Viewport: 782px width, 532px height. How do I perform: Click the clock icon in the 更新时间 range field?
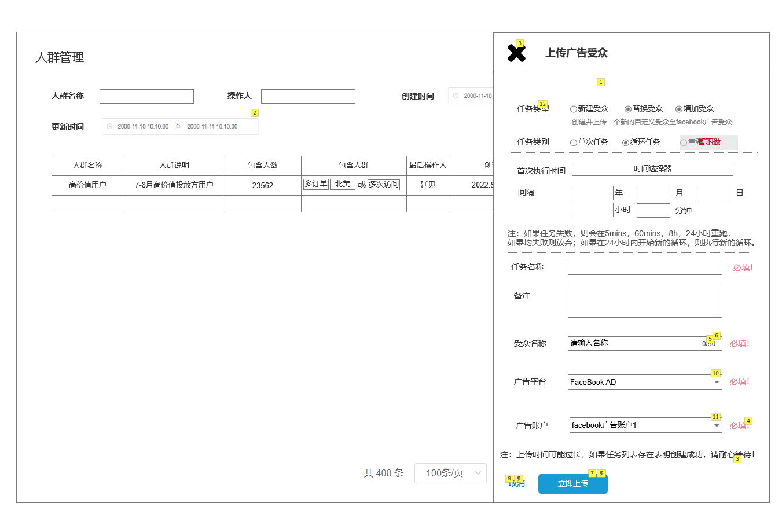(109, 126)
